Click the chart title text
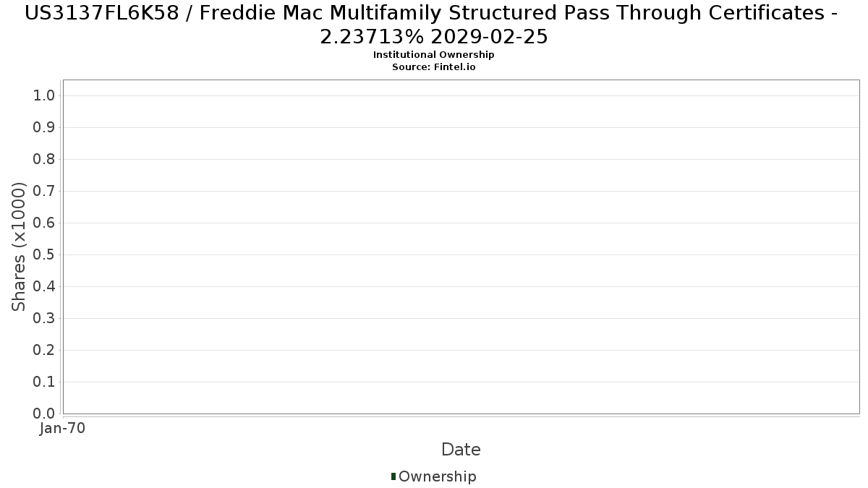 point(433,25)
